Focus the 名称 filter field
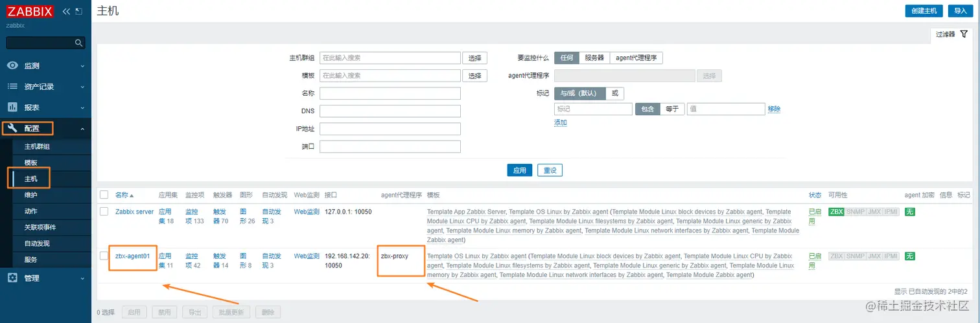The image size is (980, 323). point(390,93)
